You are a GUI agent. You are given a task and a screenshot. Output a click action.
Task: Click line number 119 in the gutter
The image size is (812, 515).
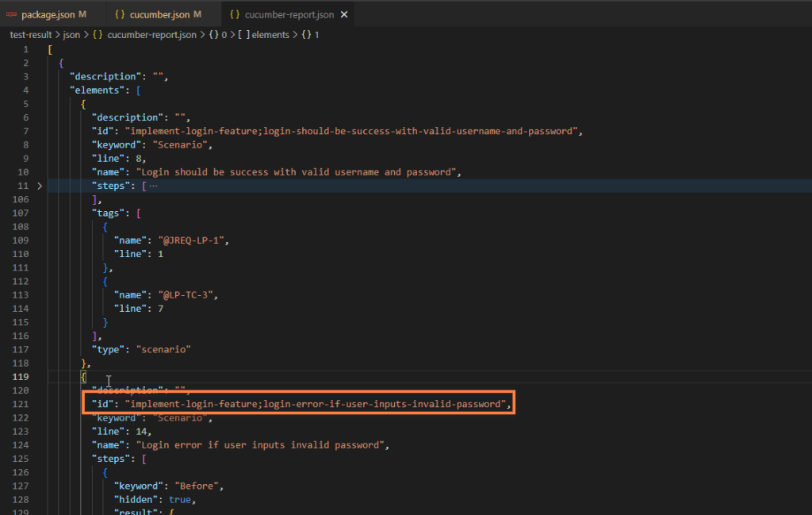21,377
